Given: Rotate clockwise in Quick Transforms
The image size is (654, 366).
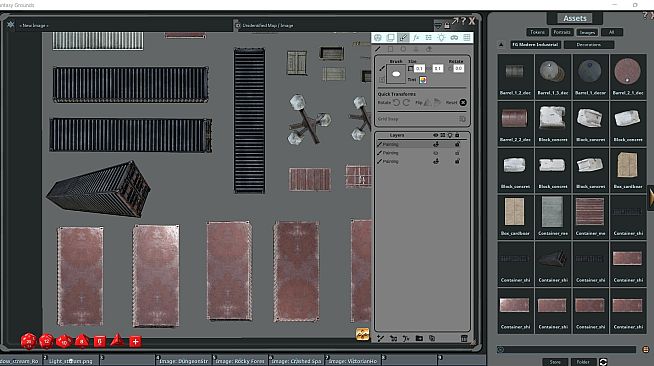Looking at the screenshot, I should (x=406, y=103).
